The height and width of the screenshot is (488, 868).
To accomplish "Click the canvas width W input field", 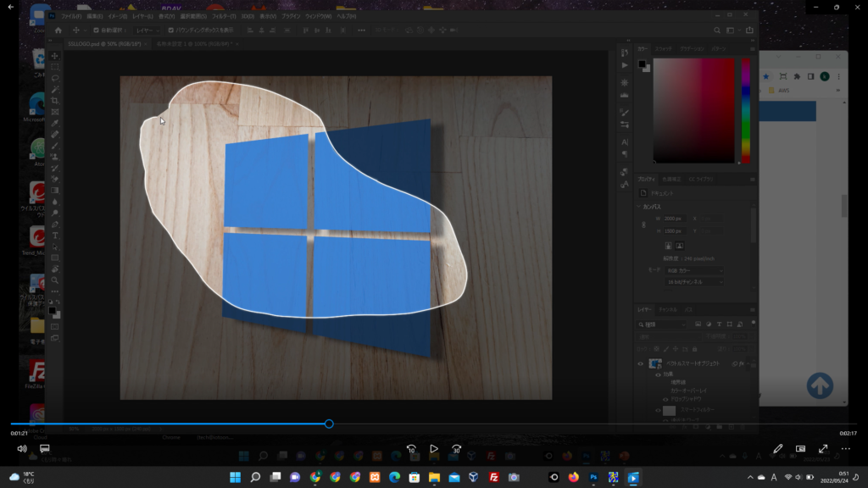I will (674, 219).
